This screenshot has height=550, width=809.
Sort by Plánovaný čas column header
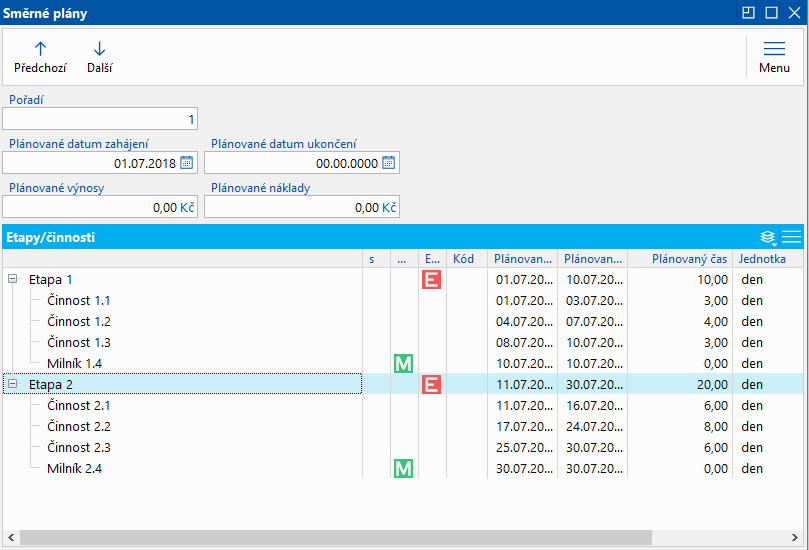coord(680,259)
